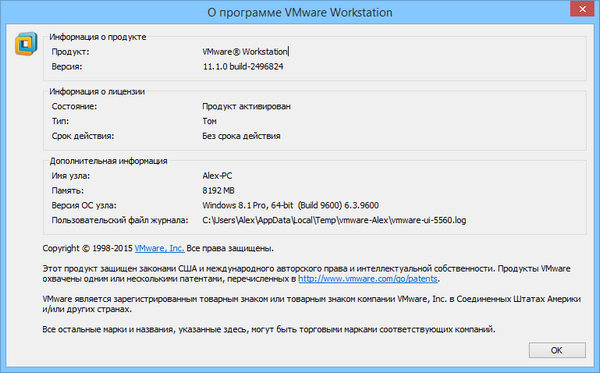Image resolution: width=600 pixels, height=373 pixels.
Task: Click the Copyright © 1998-2015 text
Action: pyautogui.click(x=88, y=248)
